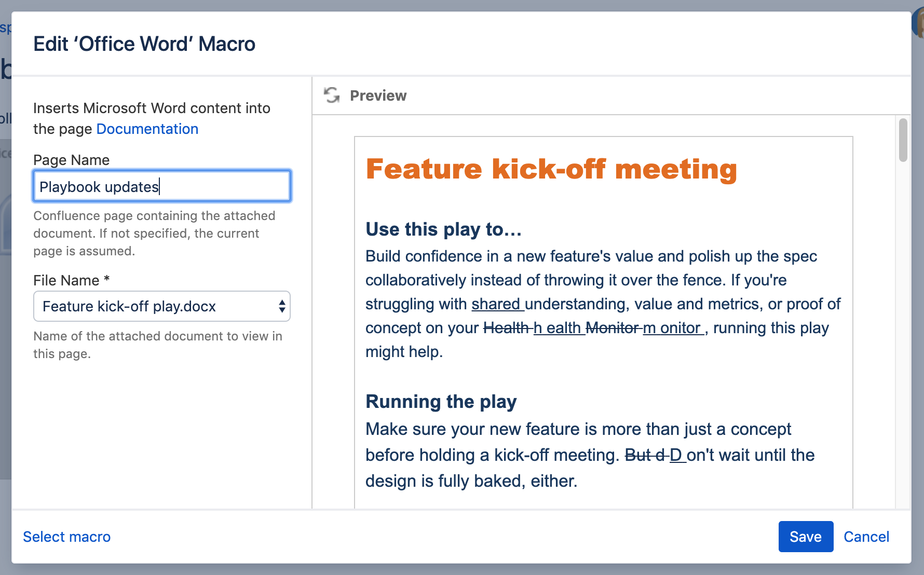Click the struck-through 'Health' text
This screenshot has height=575, width=924.
tap(506, 328)
